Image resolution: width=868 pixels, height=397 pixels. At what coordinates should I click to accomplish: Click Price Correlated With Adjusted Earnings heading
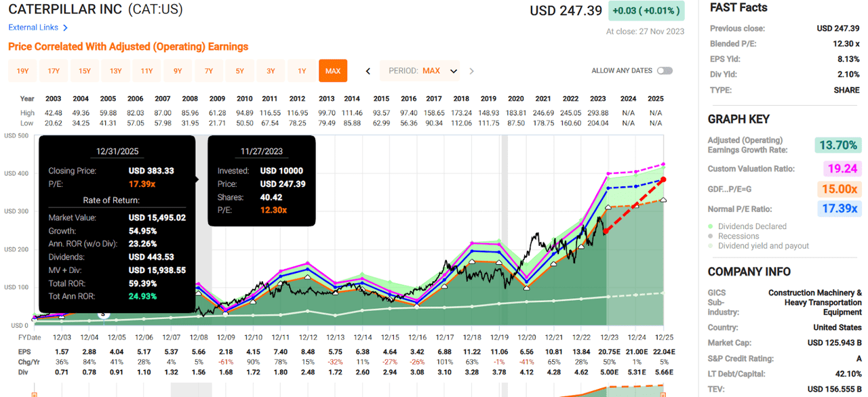128,47
